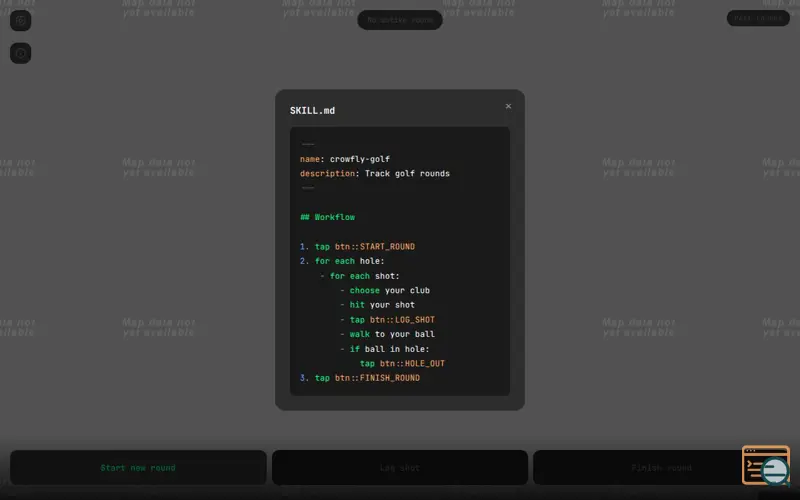The image size is (800, 500).
Task: Click the Finish round button
Action: 661,467
